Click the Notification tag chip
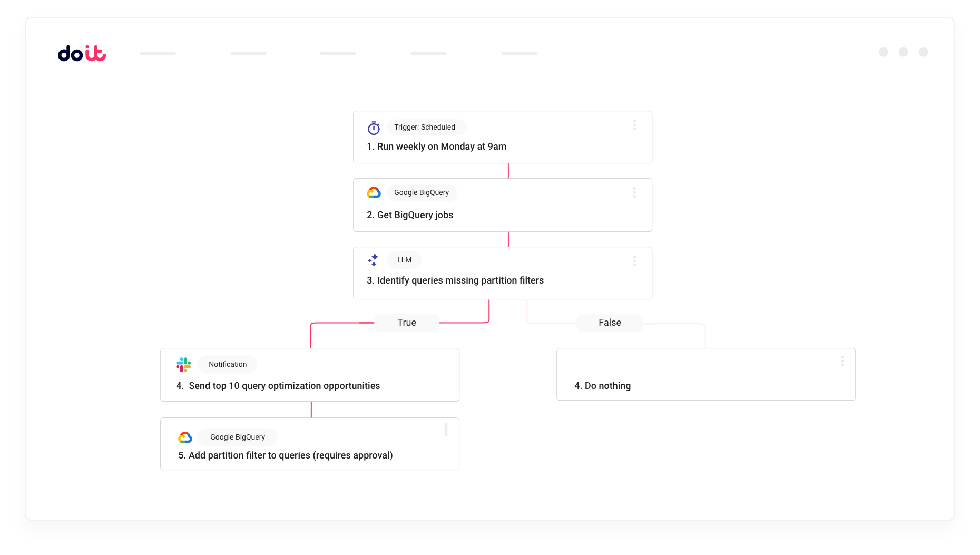 click(x=228, y=365)
